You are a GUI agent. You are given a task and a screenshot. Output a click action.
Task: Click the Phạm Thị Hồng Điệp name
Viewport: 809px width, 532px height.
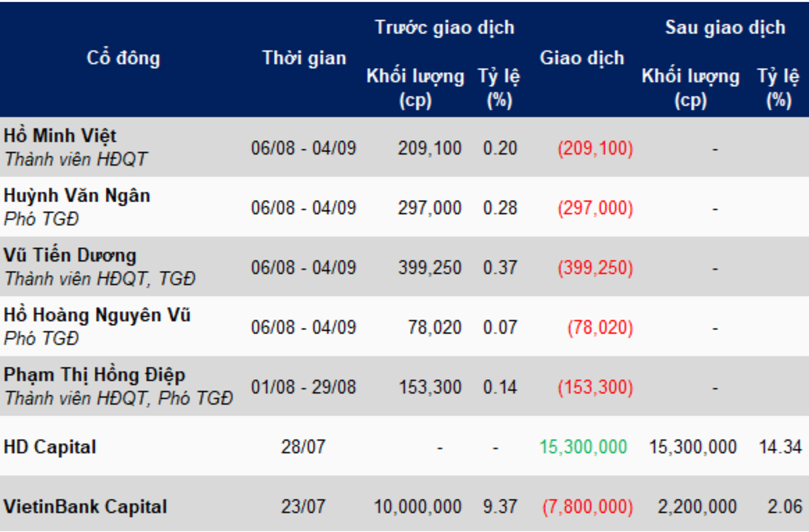point(94,375)
